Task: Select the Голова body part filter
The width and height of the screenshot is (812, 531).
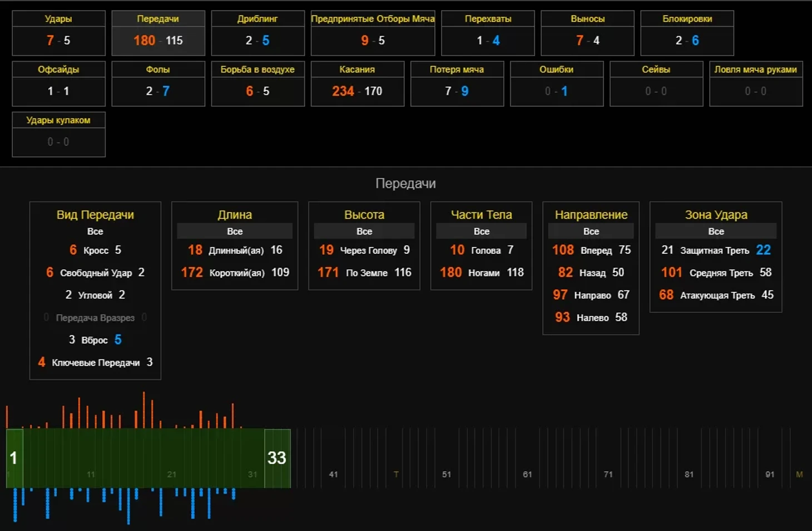Action: pyautogui.click(x=486, y=250)
